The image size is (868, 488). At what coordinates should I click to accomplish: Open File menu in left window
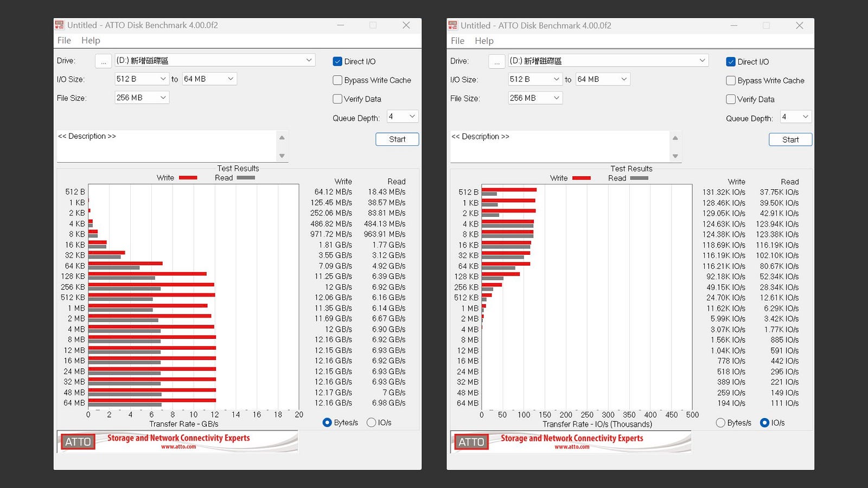click(x=64, y=40)
